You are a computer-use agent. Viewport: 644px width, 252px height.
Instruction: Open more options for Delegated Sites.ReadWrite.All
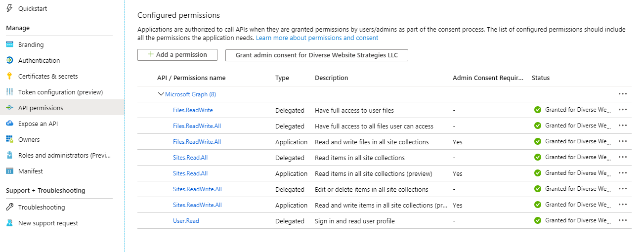pyautogui.click(x=622, y=189)
